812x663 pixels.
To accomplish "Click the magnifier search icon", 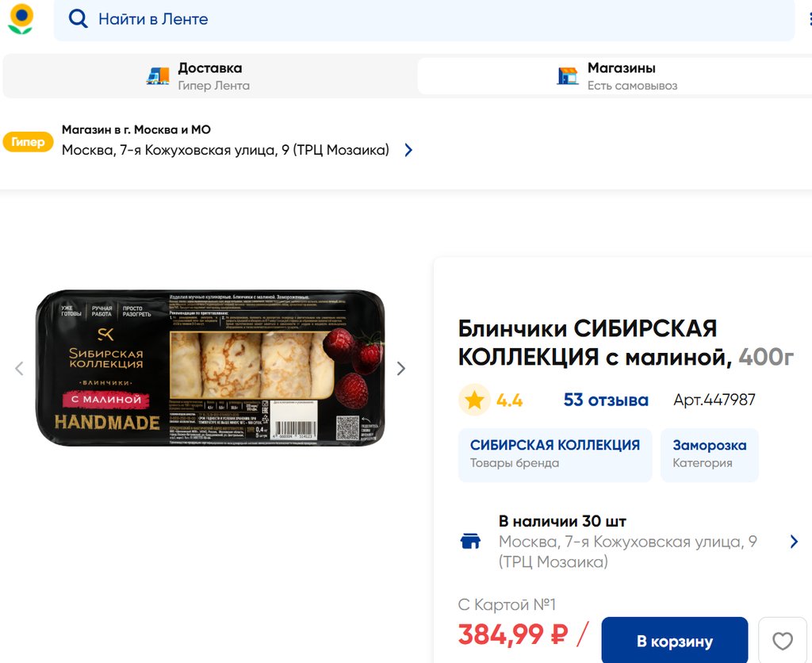I will coord(79,19).
